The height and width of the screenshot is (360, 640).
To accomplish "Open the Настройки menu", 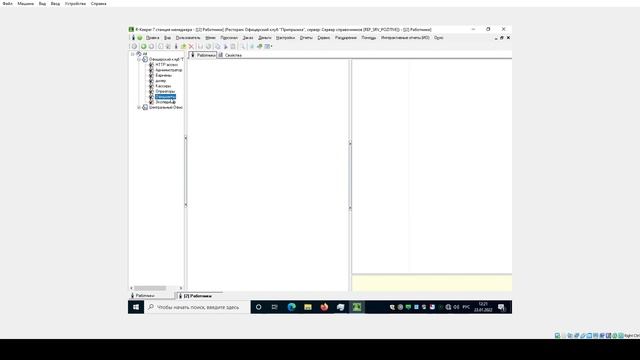I will [285, 38].
